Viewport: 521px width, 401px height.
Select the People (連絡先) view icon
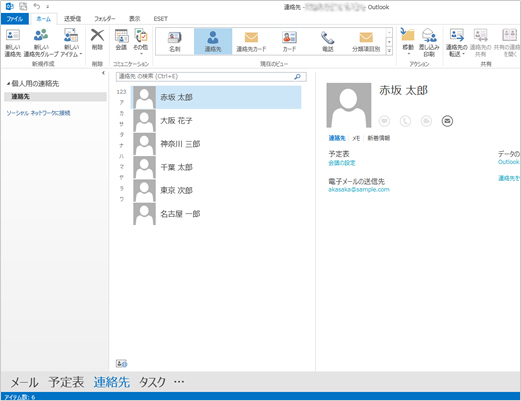213,37
